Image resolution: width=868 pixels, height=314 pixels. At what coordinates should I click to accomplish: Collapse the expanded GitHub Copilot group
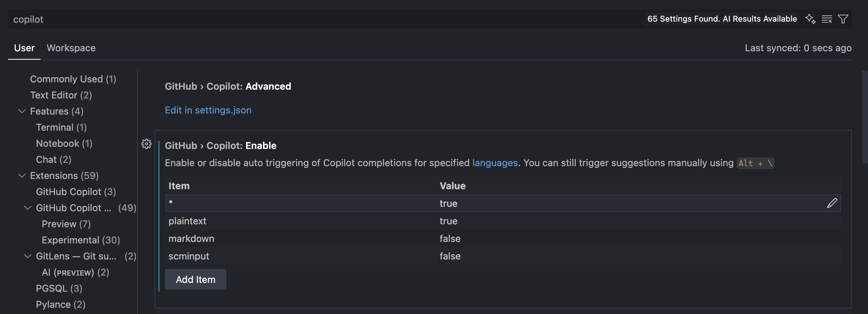27,208
